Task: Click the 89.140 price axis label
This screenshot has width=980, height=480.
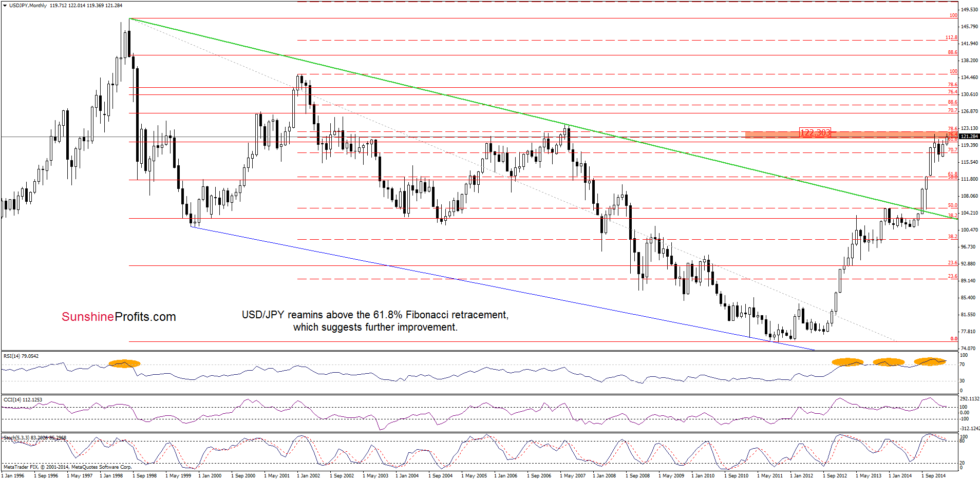Action: pos(968,281)
